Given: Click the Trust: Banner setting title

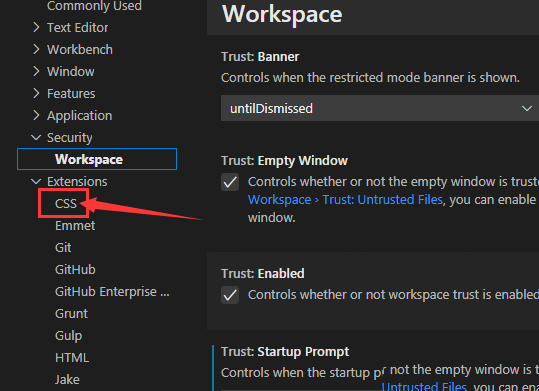Looking at the screenshot, I should (260, 57).
